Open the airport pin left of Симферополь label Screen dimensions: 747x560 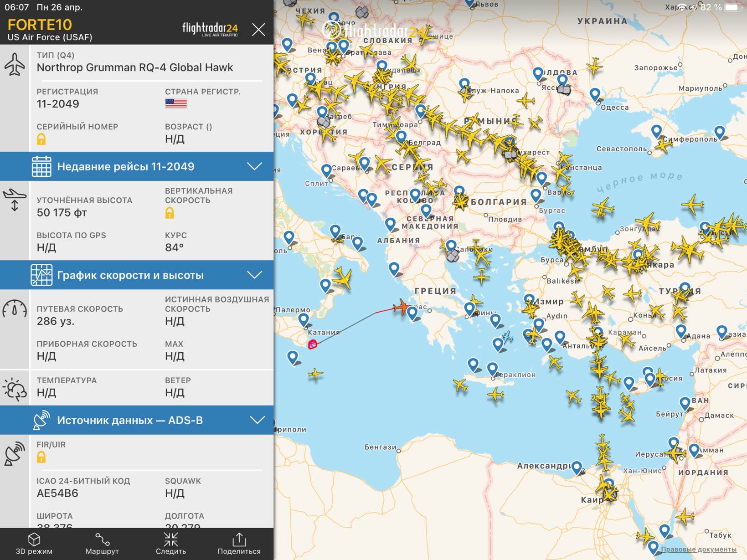tap(656, 132)
